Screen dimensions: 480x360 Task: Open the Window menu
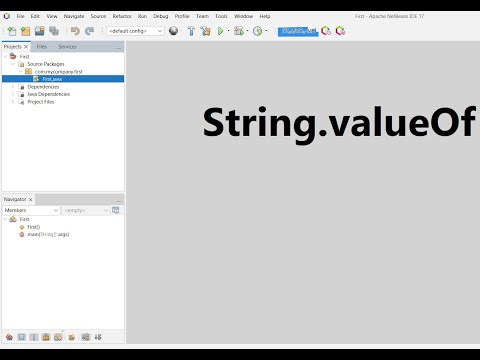(x=244, y=16)
